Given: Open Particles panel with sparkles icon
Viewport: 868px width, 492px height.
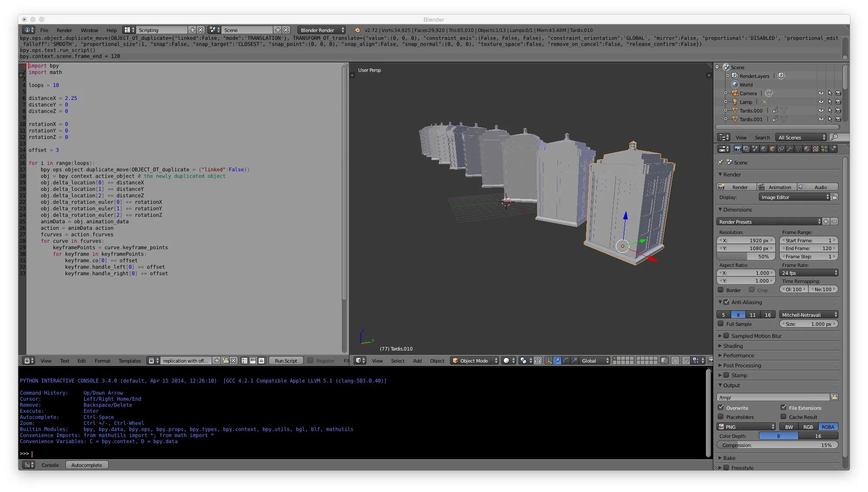Looking at the screenshot, I should 824,149.
